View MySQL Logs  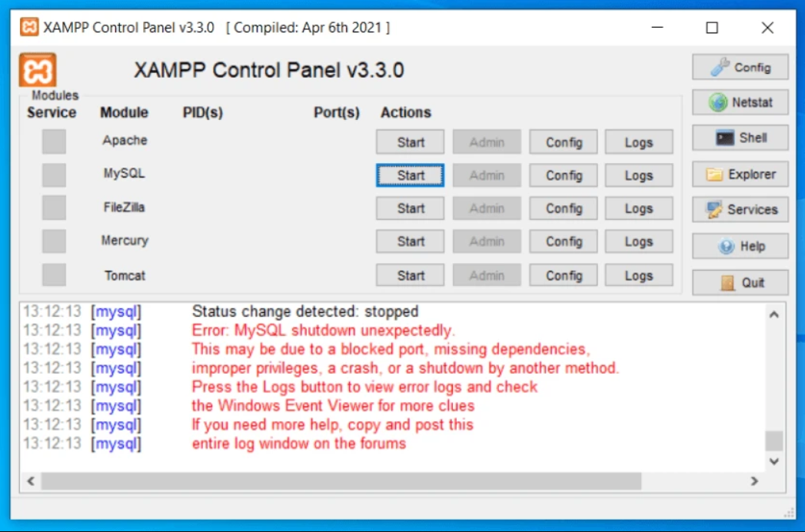639,175
